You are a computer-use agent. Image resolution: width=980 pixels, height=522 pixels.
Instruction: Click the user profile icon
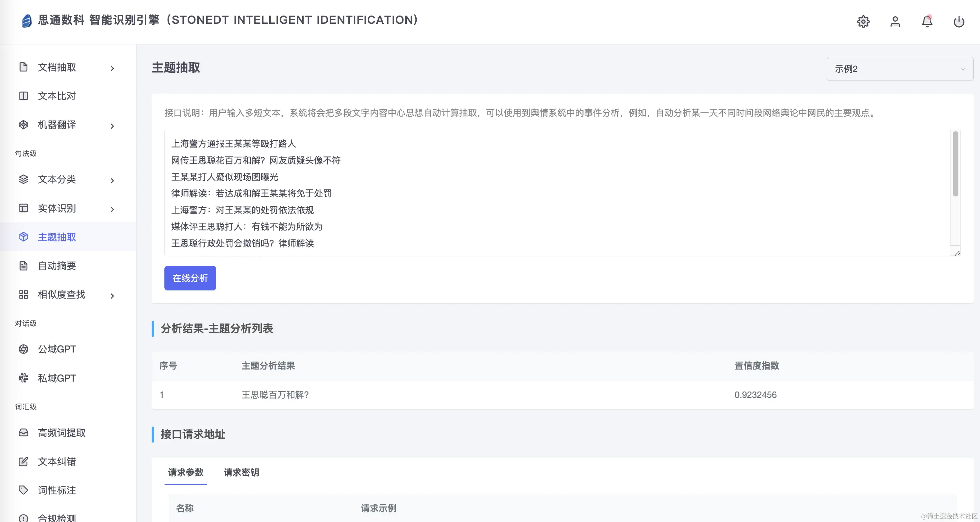point(895,22)
